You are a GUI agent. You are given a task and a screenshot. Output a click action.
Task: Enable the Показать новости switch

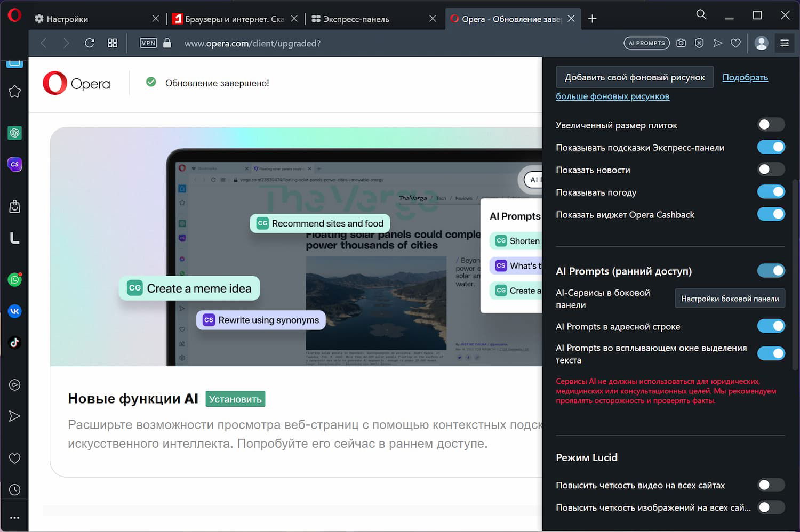point(771,170)
